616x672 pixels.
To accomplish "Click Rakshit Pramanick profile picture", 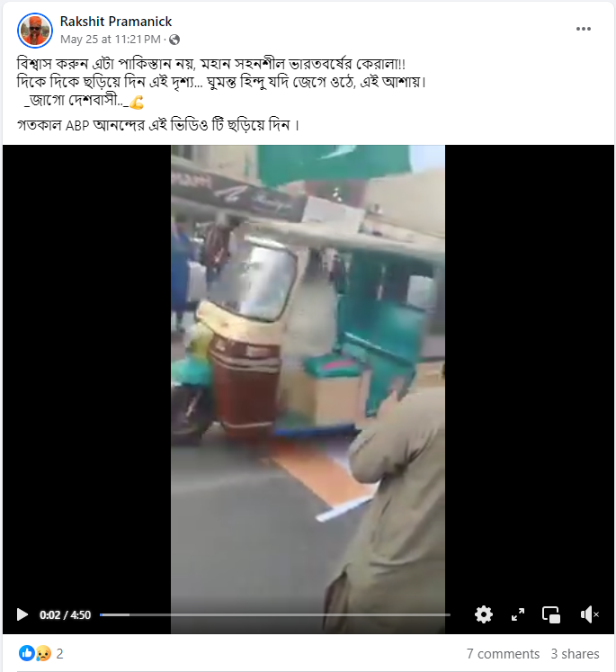I will 35,31.
